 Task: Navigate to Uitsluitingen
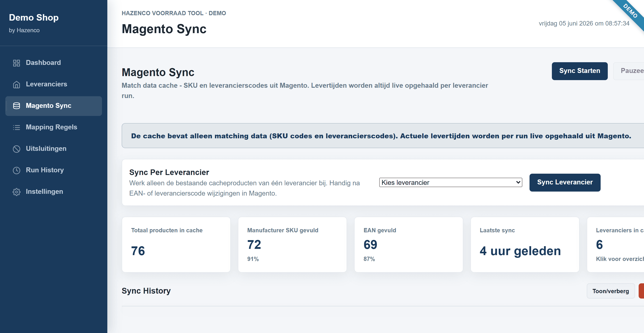(53, 149)
